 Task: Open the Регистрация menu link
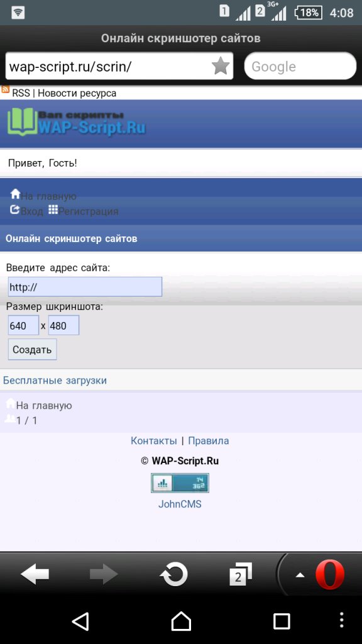(x=84, y=211)
